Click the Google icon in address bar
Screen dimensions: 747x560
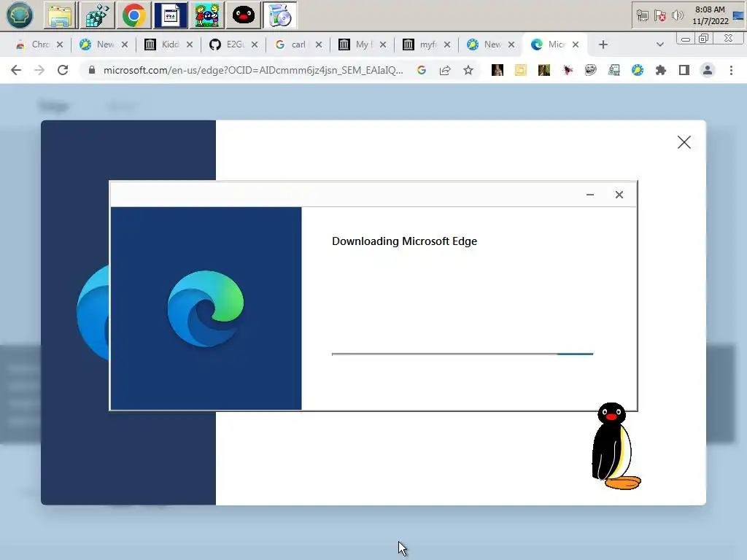(x=422, y=71)
